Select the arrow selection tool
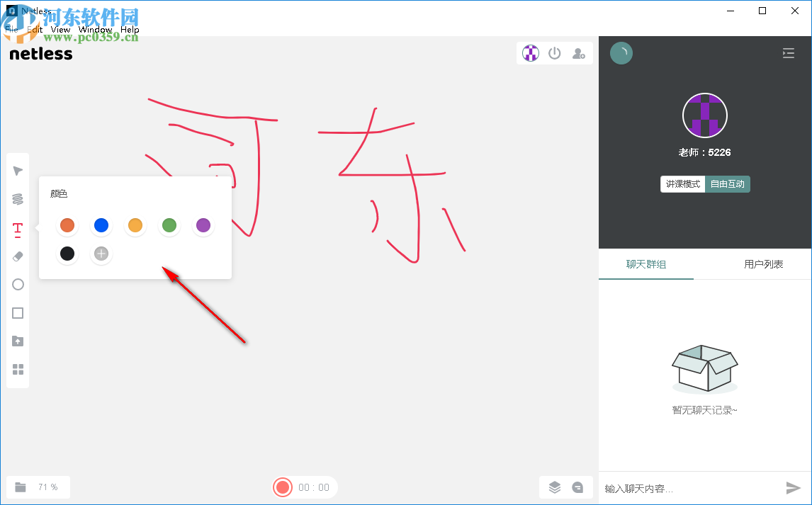The height and width of the screenshot is (505, 812). [x=18, y=170]
